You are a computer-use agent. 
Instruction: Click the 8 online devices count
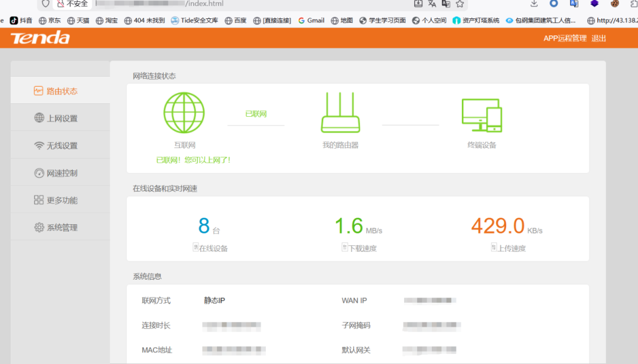tap(204, 226)
